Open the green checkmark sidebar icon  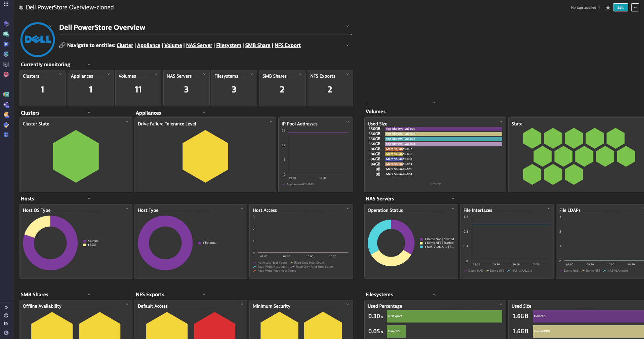[x=6, y=95]
